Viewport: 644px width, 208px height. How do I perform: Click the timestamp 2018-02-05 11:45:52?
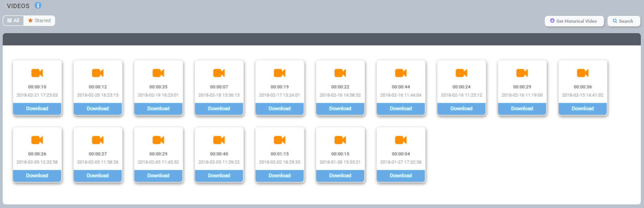click(158, 162)
